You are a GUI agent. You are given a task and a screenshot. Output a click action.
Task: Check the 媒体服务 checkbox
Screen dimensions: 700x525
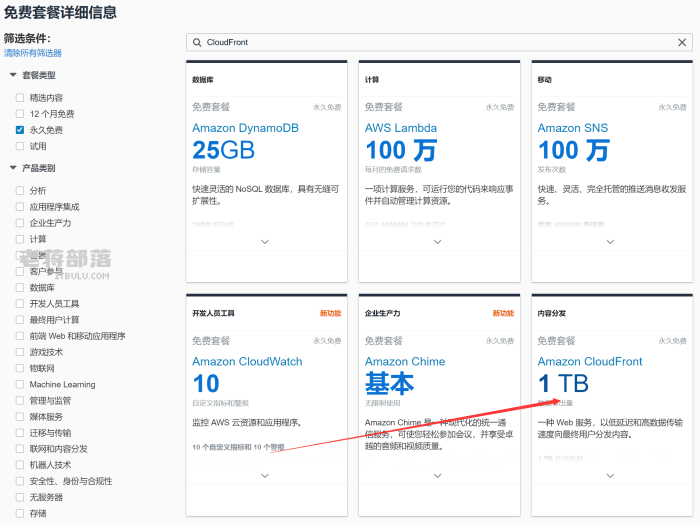20,417
